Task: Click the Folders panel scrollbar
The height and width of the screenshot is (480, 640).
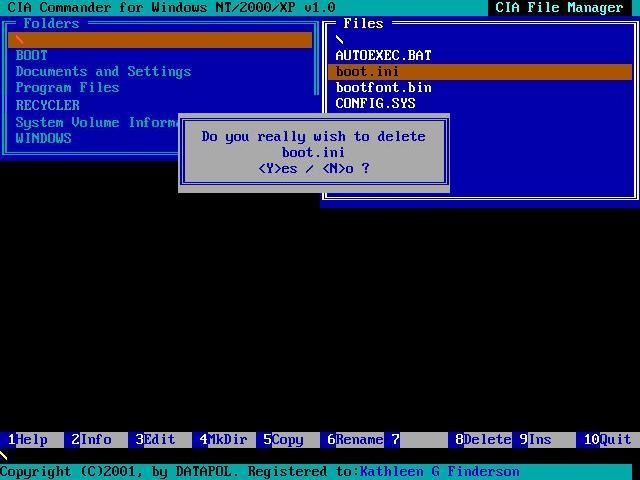Action: point(316,61)
